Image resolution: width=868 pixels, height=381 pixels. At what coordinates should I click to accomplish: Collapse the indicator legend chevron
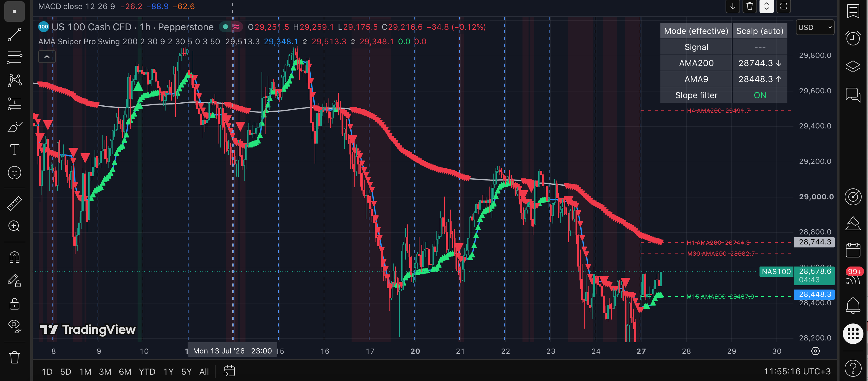[47, 57]
